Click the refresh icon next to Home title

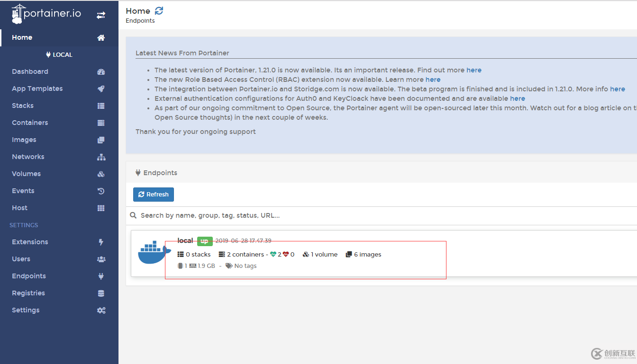[x=159, y=11]
